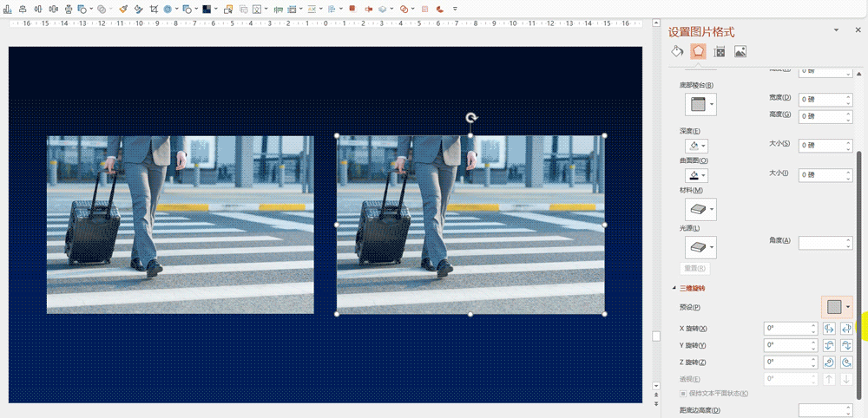Open the quick access toolbar customize arrow
This screenshot has height=418, width=868.
tap(455, 9)
